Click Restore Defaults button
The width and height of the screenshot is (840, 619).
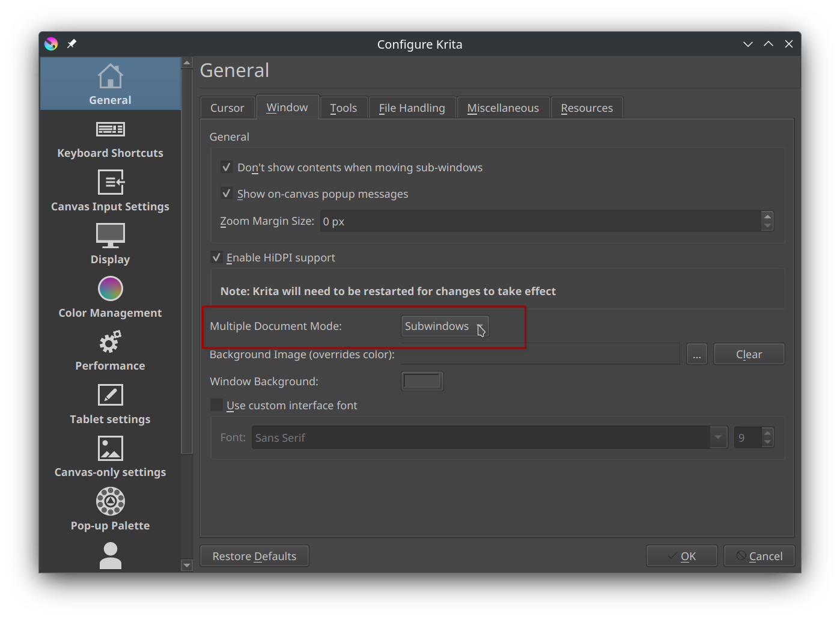click(254, 556)
